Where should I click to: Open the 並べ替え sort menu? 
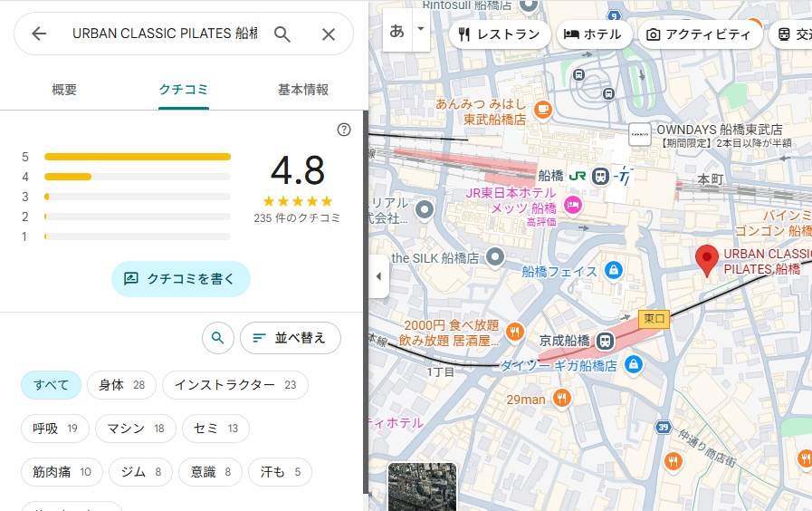click(290, 338)
